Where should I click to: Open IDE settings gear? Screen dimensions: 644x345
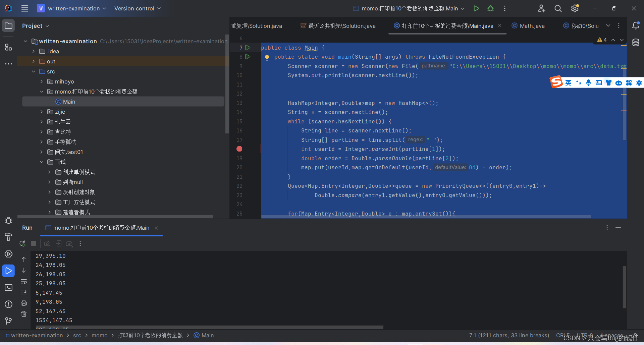click(575, 8)
